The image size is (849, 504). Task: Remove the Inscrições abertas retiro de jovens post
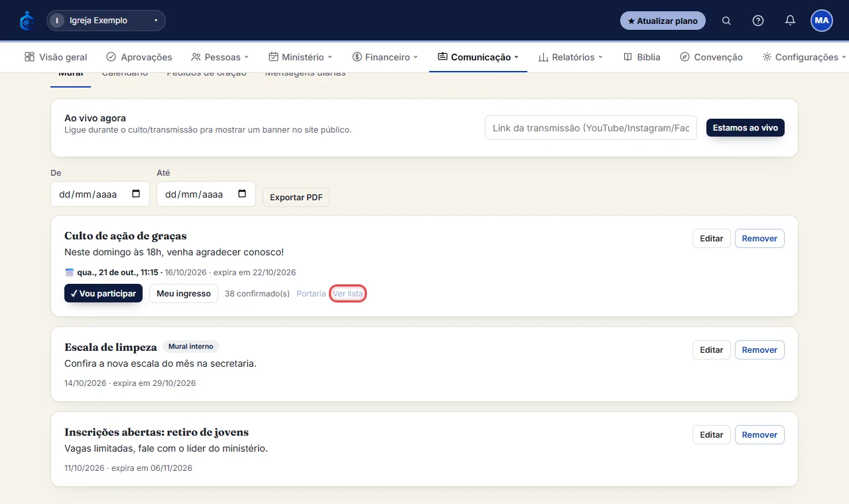tap(759, 435)
